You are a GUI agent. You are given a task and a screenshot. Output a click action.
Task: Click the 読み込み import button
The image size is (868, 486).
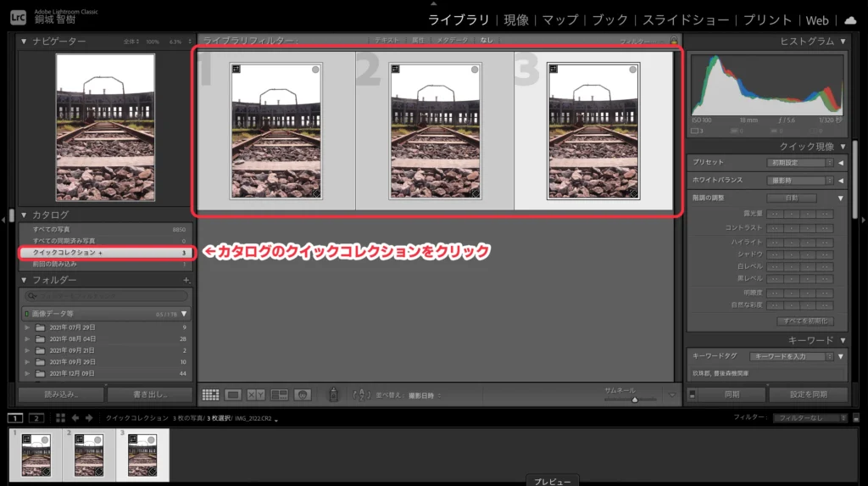[x=61, y=394]
